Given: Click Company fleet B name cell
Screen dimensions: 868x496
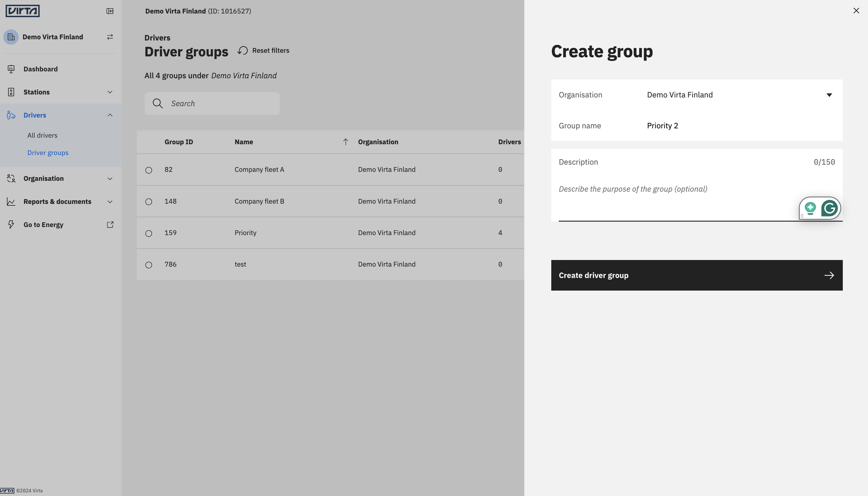Looking at the screenshot, I should [259, 201].
